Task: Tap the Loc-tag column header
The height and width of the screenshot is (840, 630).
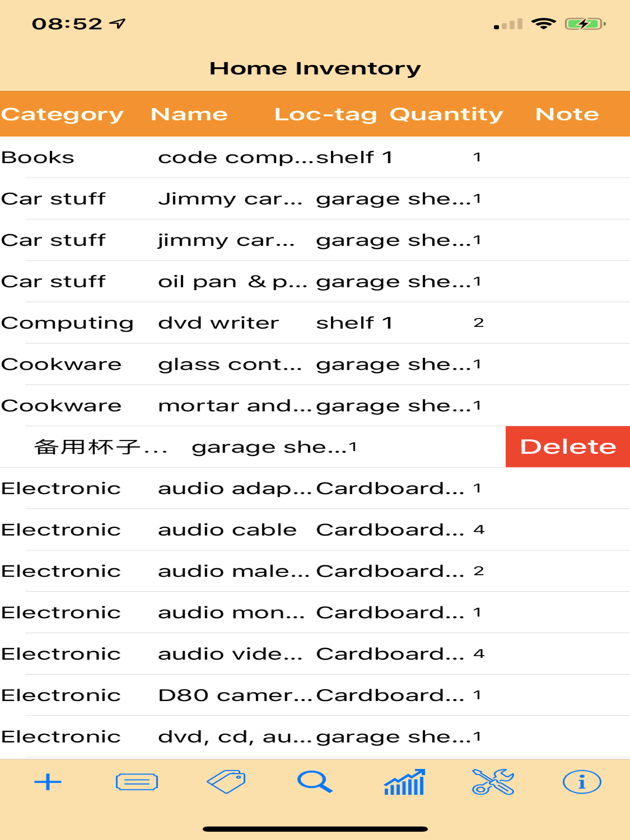Action: click(326, 114)
